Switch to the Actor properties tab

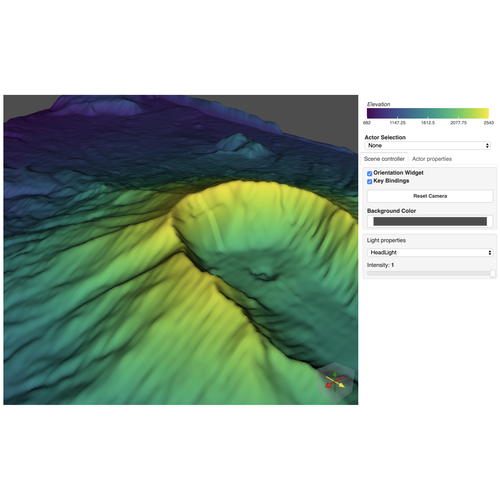tap(432, 159)
